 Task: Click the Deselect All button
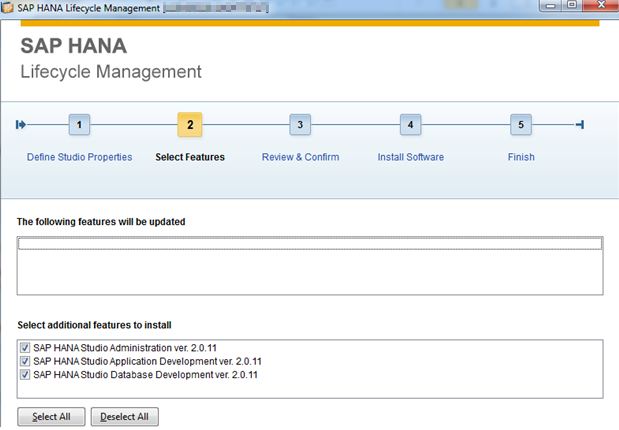(125, 417)
